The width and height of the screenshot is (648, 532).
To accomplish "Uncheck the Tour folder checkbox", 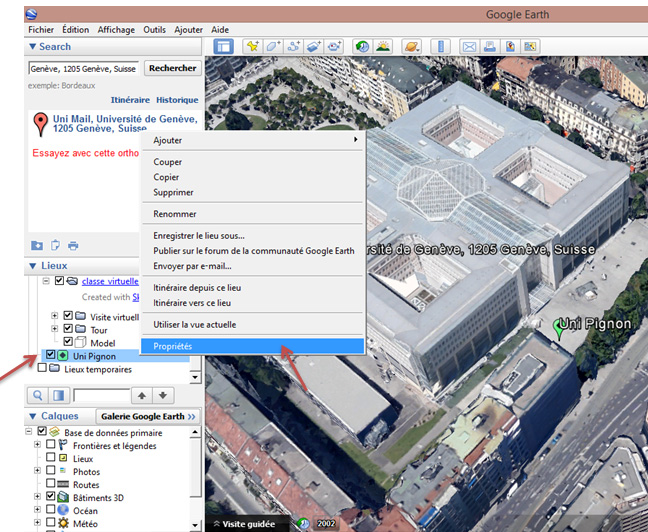I will tap(68, 329).
